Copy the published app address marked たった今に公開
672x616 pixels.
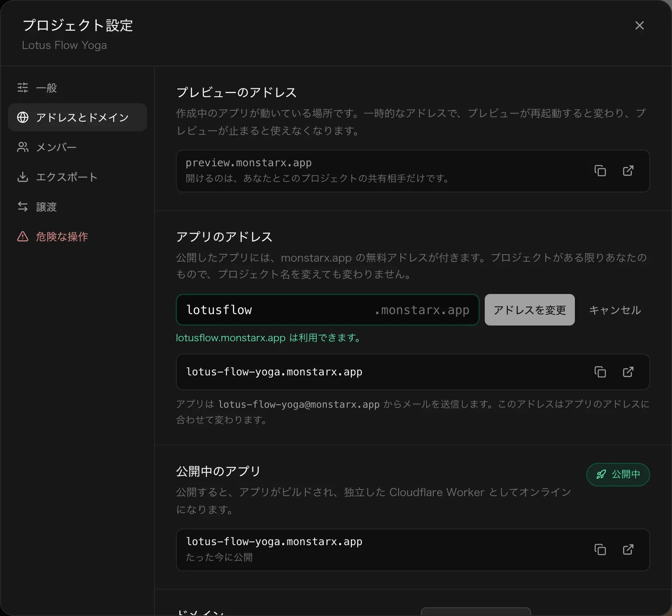tap(600, 549)
